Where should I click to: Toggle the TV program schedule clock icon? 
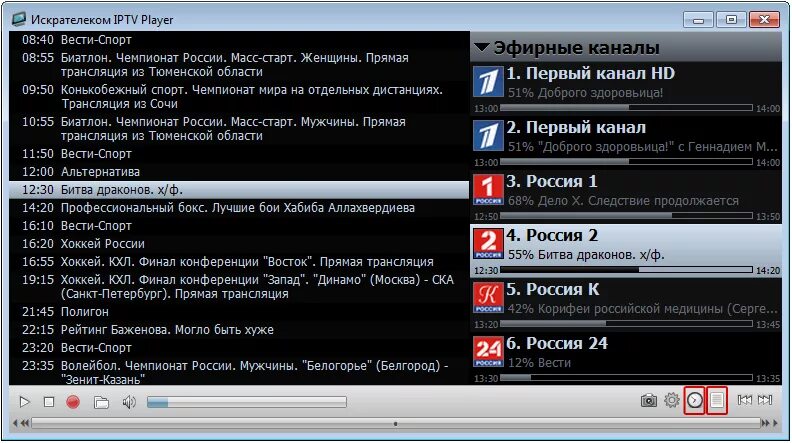tap(695, 401)
